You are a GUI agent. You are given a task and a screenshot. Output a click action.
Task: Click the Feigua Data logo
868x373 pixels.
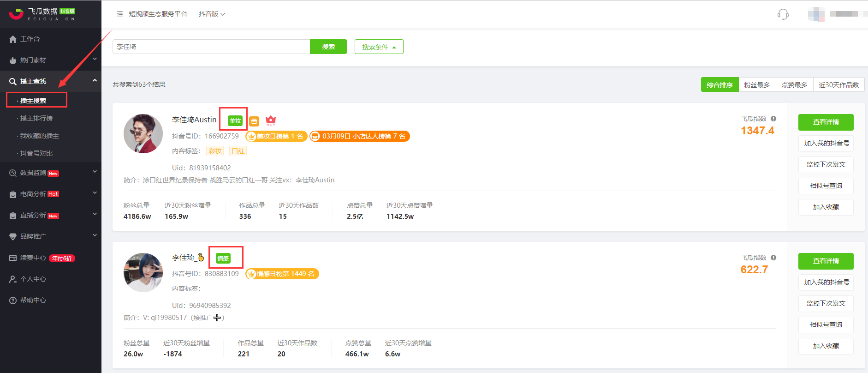pyautogui.click(x=42, y=14)
